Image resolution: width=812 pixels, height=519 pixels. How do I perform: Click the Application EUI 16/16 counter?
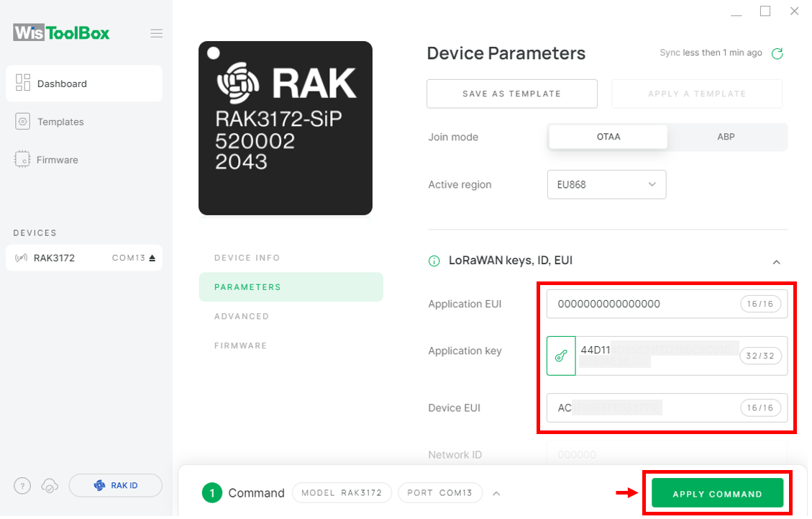(760, 304)
